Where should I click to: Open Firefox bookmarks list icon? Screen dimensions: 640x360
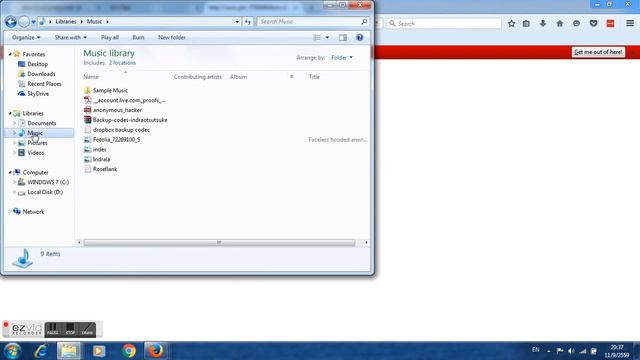point(526,24)
